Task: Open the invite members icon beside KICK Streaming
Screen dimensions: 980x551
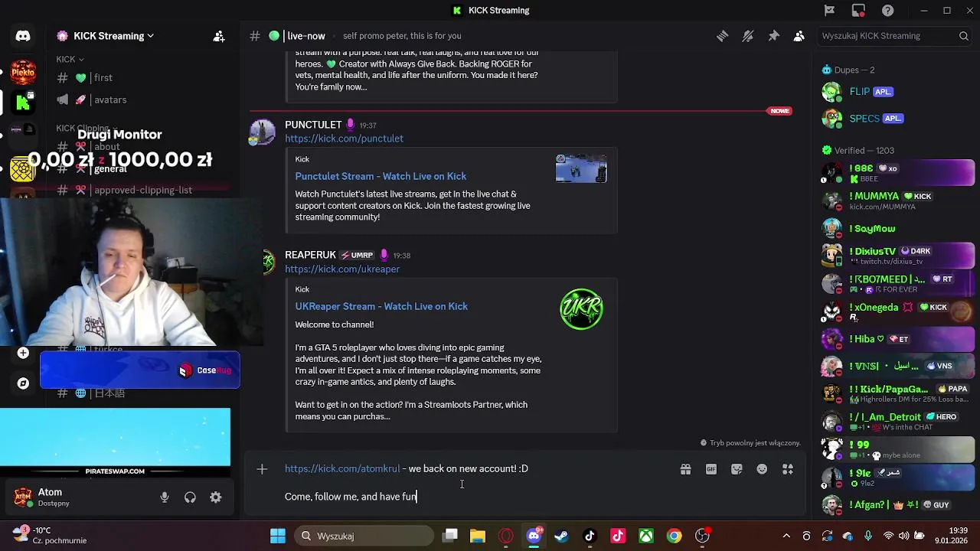Action: tap(219, 36)
